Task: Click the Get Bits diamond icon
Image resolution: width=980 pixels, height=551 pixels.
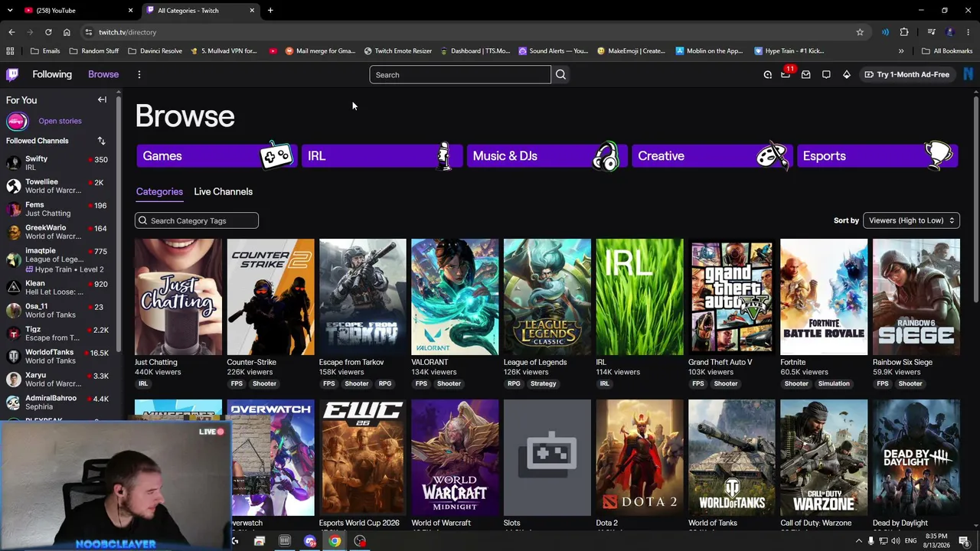Action: pos(846,74)
